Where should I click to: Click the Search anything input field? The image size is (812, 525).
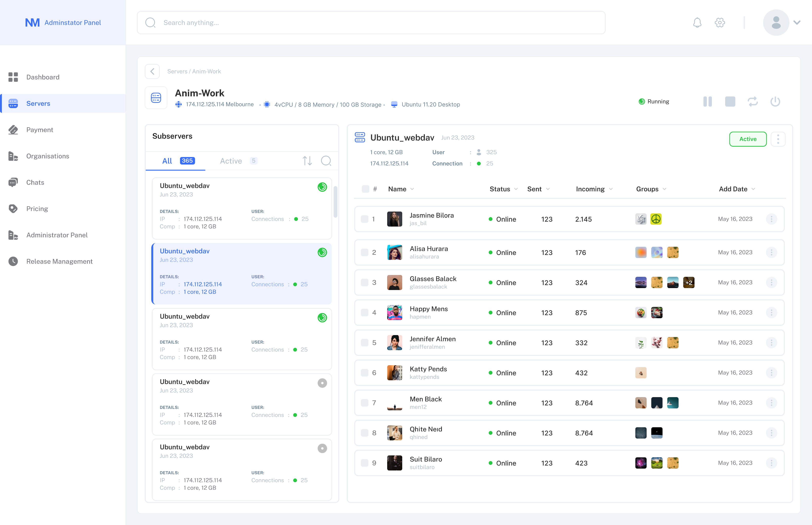pyautogui.click(x=371, y=22)
